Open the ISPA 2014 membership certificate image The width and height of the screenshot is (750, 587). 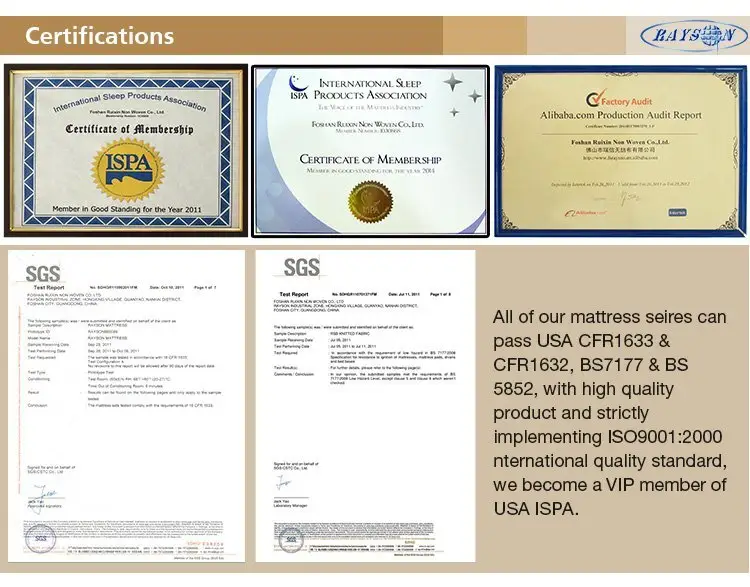[x=370, y=150]
